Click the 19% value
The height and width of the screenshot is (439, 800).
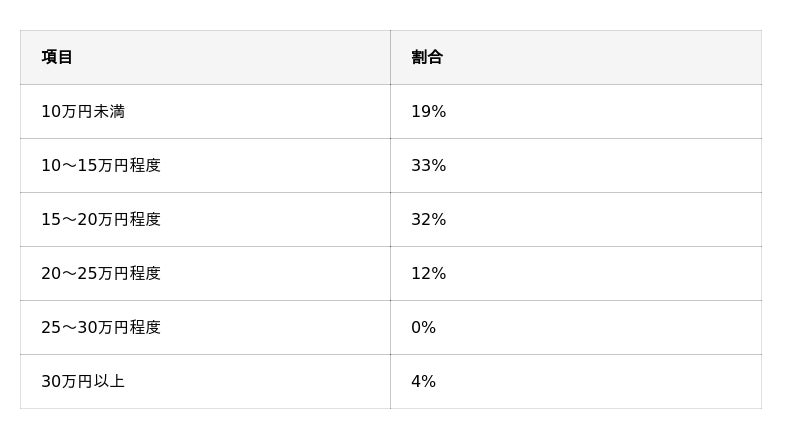pyautogui.click(x=429, y=111)
